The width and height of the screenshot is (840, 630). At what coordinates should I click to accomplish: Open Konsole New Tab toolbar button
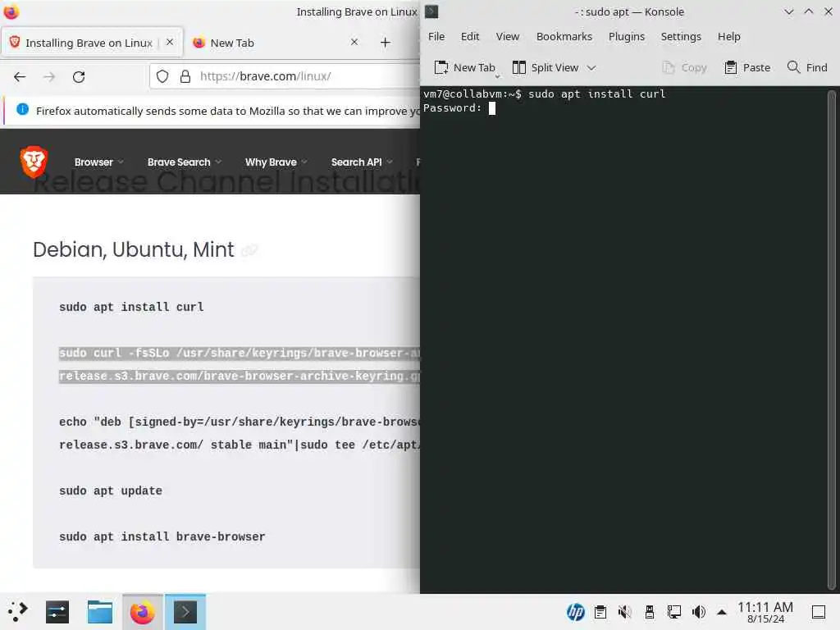tap(464, 67)
